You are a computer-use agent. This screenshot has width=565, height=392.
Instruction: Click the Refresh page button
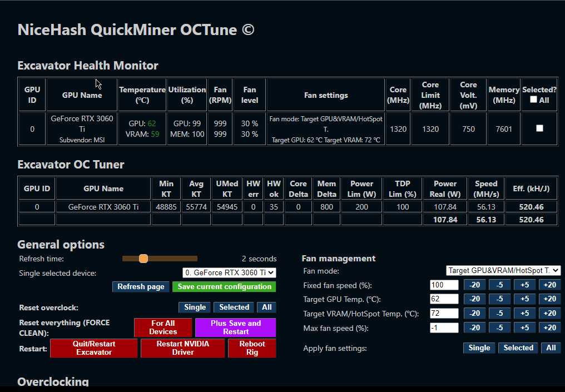141,287
